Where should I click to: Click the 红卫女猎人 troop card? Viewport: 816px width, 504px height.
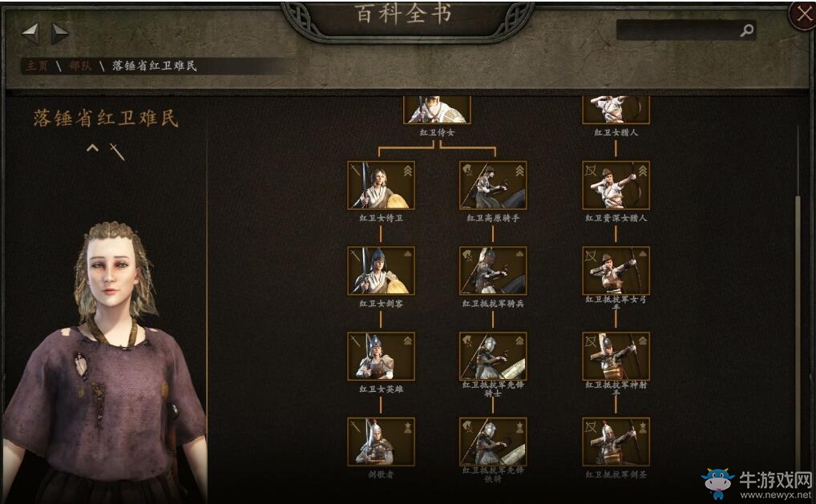[x=616, y=110]
